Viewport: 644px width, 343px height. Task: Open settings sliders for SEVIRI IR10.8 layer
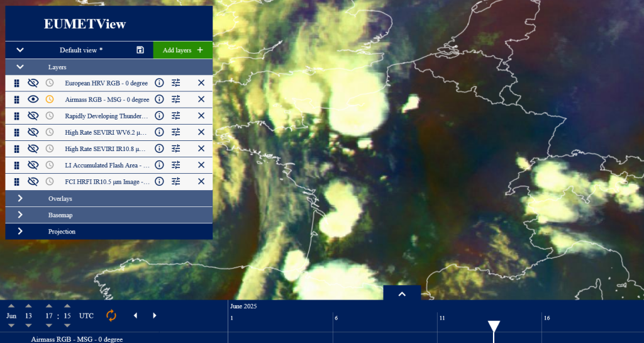coord(176,149)
